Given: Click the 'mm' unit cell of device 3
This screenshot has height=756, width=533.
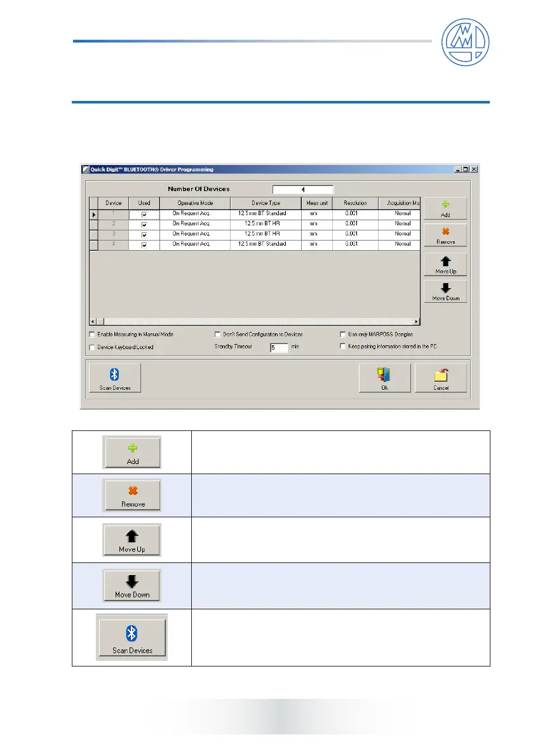Looking at the screenshot, I should click(317, 234).
